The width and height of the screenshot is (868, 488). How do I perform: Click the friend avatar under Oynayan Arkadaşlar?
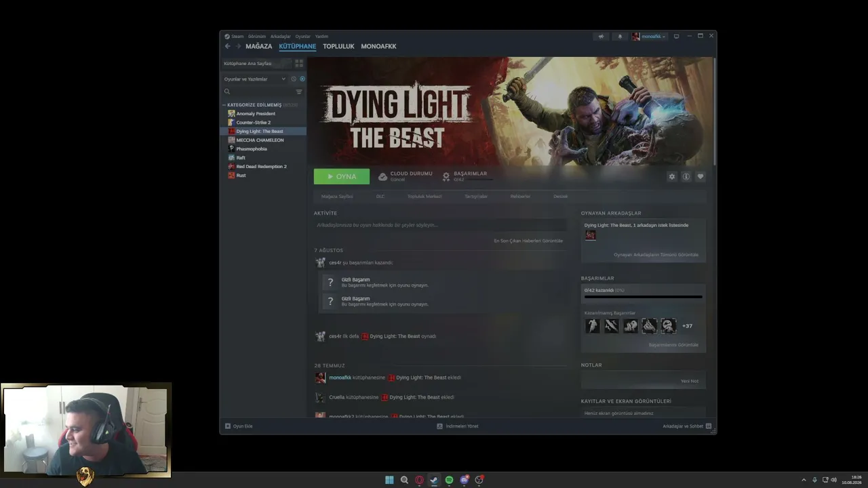(591, 235)
